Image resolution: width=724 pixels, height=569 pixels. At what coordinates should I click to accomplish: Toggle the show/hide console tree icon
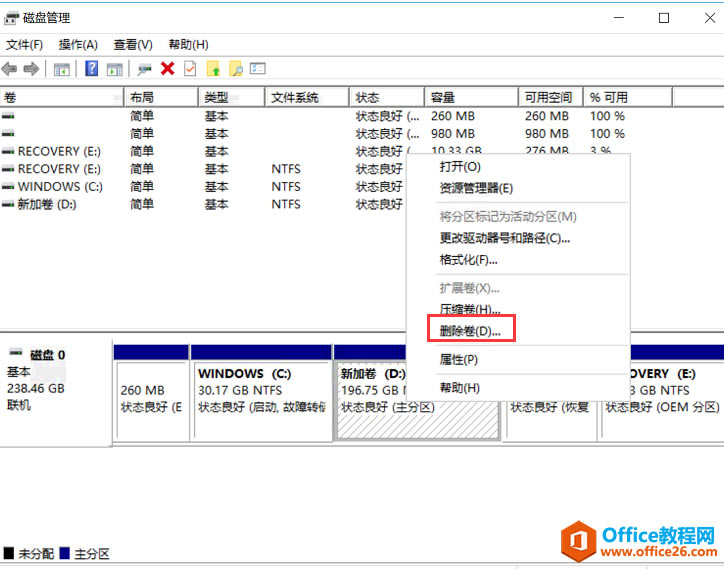(61, 70)
